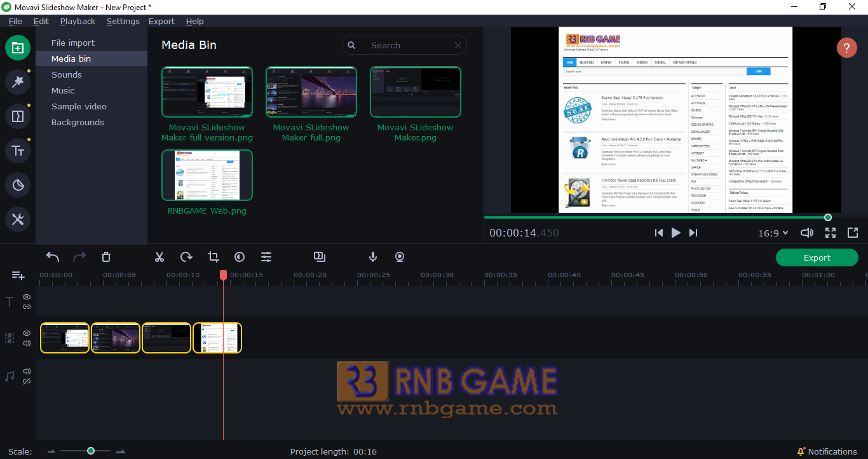This screenshot has height=459, width=868.
Task: Open the Help menu
Action: pos(195,21)
